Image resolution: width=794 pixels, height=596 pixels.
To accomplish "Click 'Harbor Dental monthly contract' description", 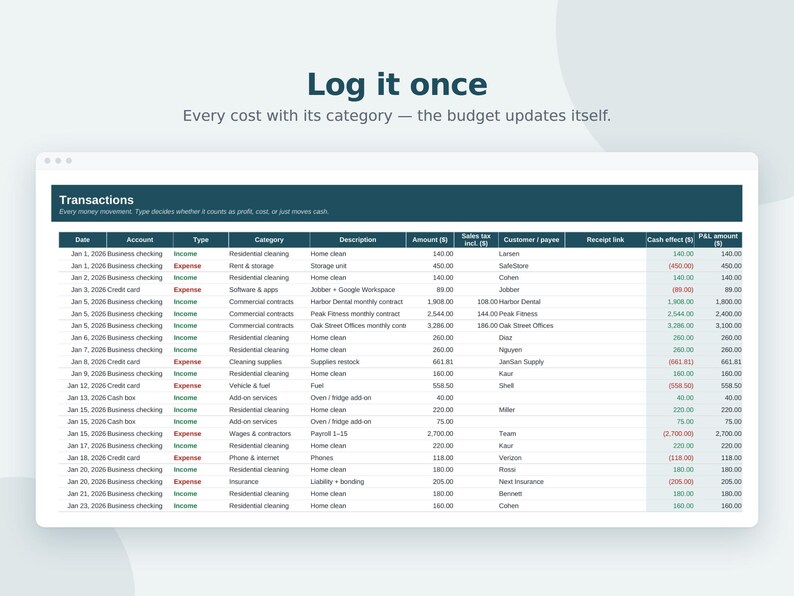I will tap(356, 302).
